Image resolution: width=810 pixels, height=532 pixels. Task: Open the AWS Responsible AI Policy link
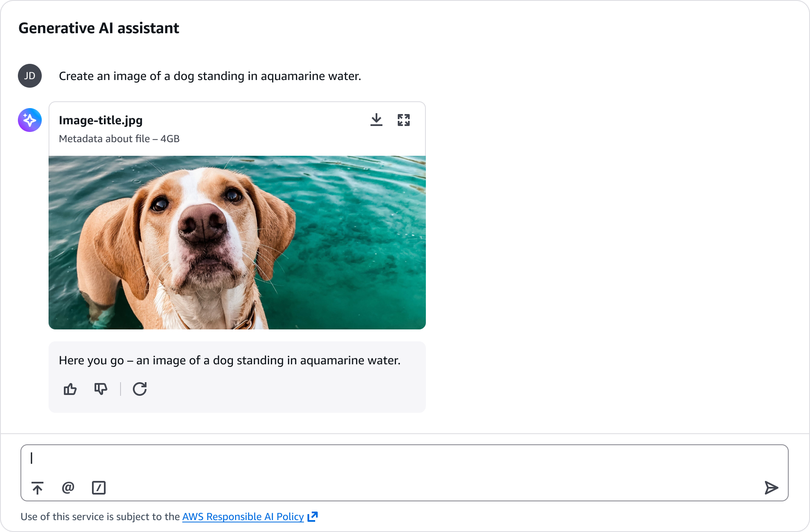click(243, 517)
